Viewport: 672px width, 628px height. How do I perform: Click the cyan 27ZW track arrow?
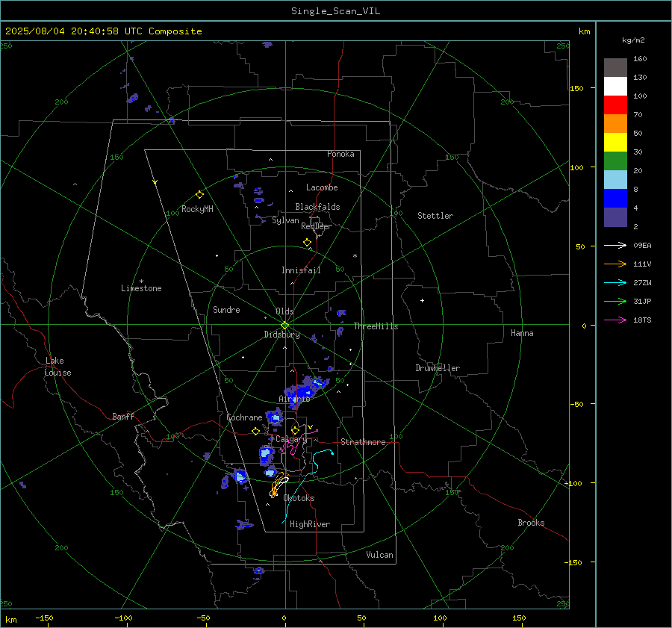(x=615, y=282)
